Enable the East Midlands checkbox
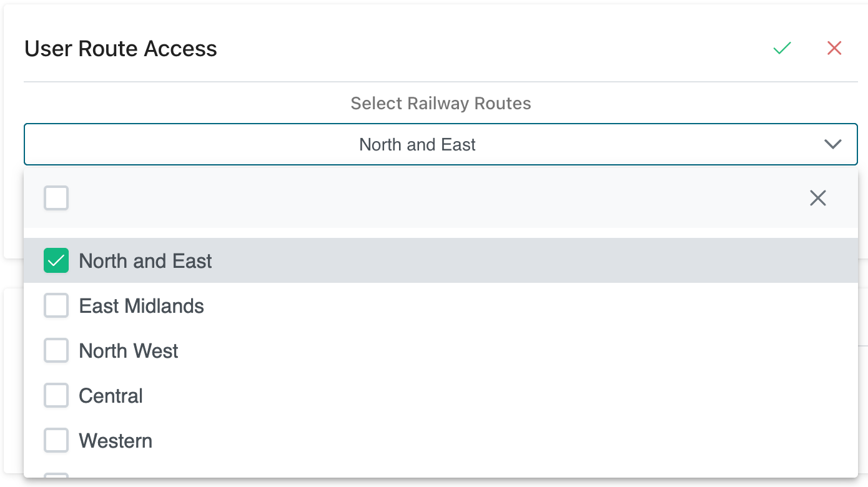This screenshot has height=487, width=868. point(56,306)
